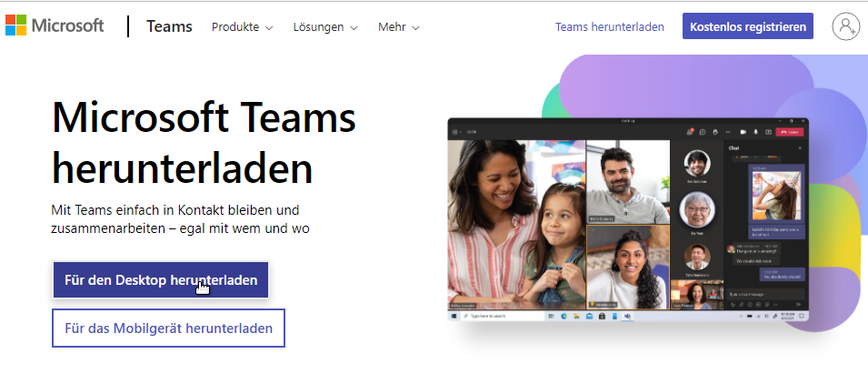
Task: Click the participants icon with red badge
Action: tap(690, 132)
